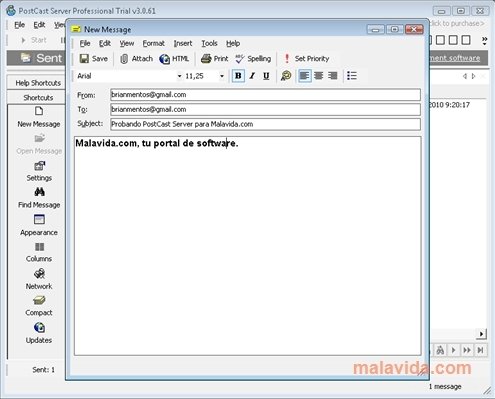This screenshot has height=399, width=495.
Task: Switch to HTML mode via globe icon
Action: click(x=174, y=59)
